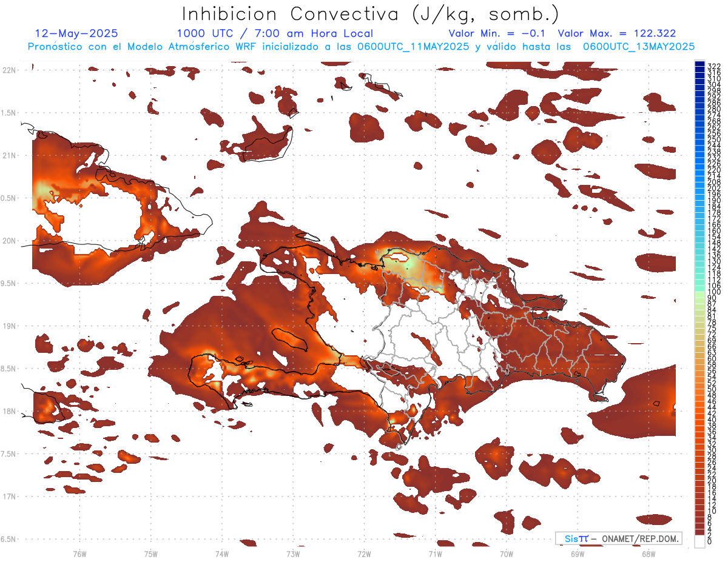Click '1000 UTC / 7:00 am Hora Local'

(275, 33)
